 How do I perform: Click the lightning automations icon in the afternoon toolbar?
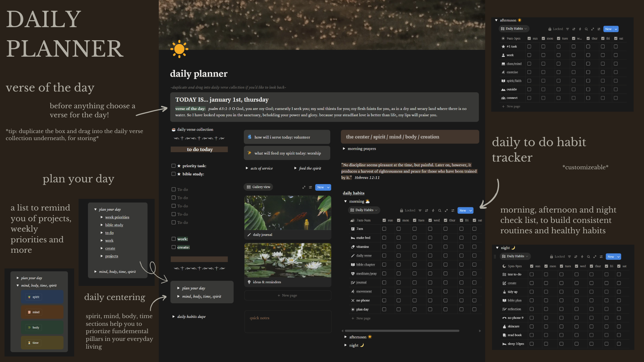[x=580, y=29]
